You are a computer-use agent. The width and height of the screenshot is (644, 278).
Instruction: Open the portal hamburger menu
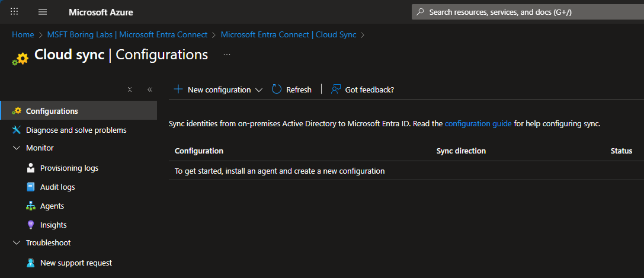(43, 12)
